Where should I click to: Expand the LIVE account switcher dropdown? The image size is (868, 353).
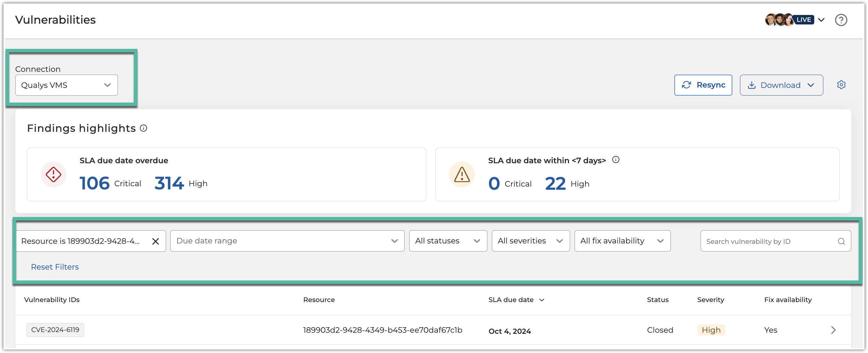(x=822, y=20)
